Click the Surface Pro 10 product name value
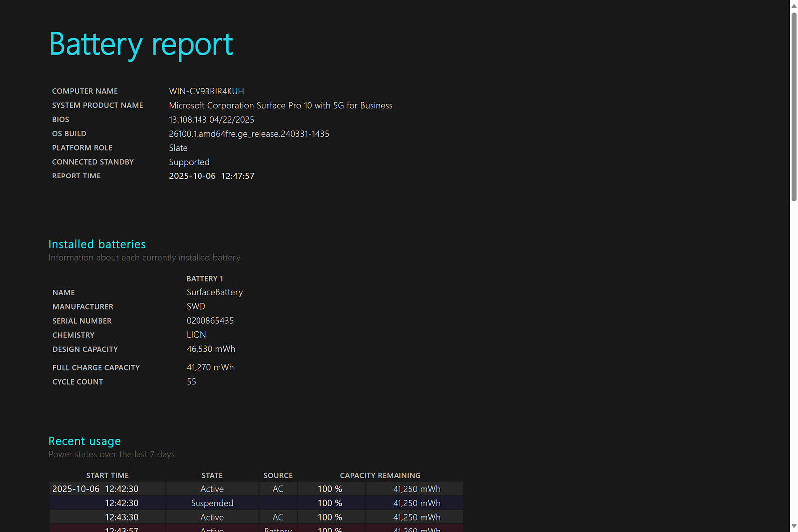798x532 pixels. [x=280, y=105]
